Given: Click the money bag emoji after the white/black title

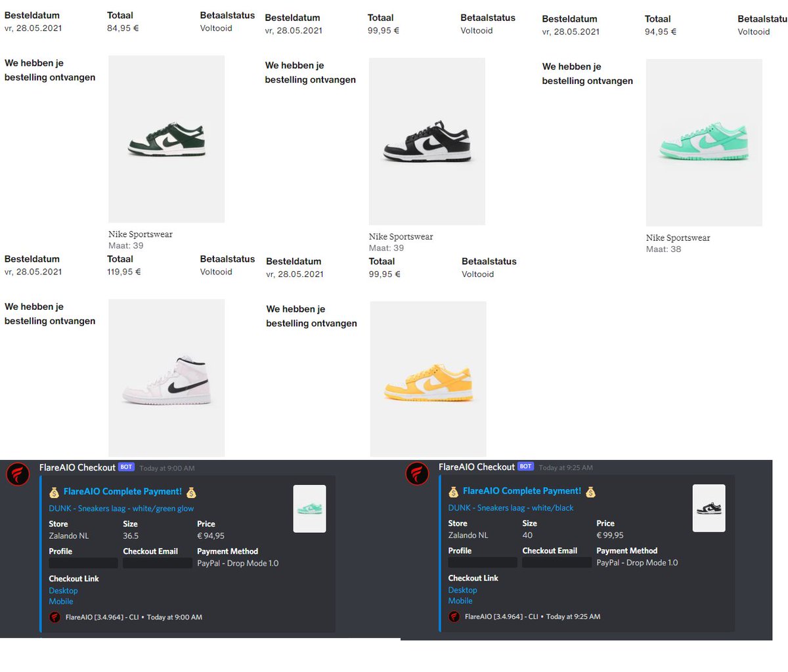Looking at the screenshot, I should click(590, 492).
